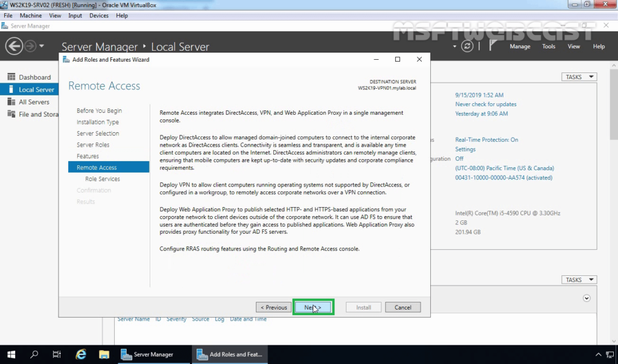
Task: Open VirtualBox Input menu
Action: click(x=75, y=15)
